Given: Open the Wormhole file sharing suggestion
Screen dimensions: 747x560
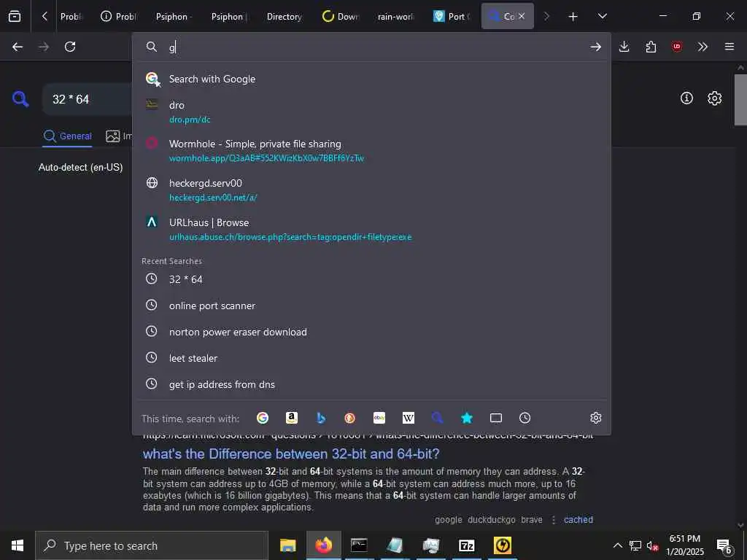Looking at the screenshot, I should point(371,150).
